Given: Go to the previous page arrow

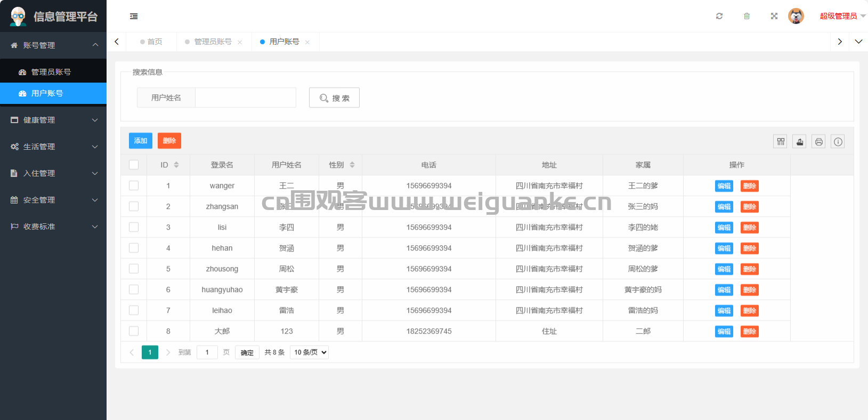Looking at the screenshot, I should 132,352.
